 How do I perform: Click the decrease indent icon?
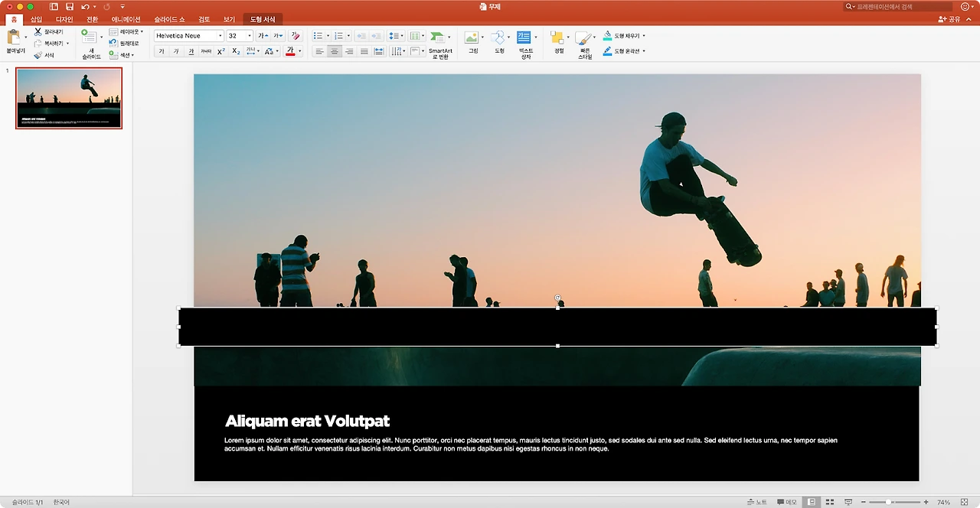[x=361, y=36]
